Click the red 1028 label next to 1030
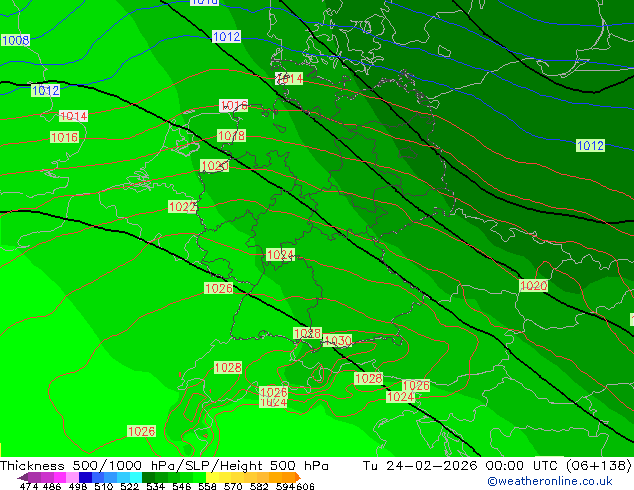This screenshot has height=490, width=634. point(307,334)
